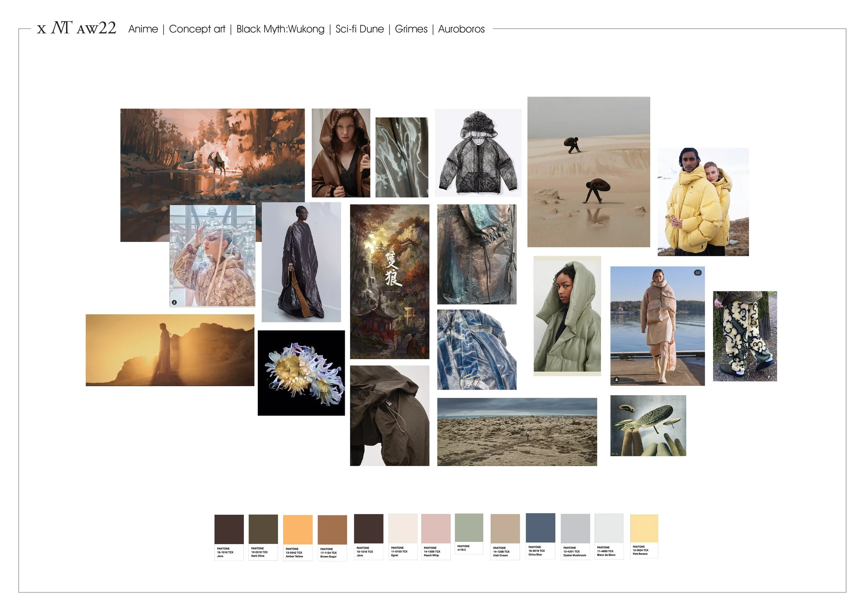Click the profile icon on the silver-makeup portrait
The width and height of the screenshot is (868, 614).
click(x=174, y=302)
